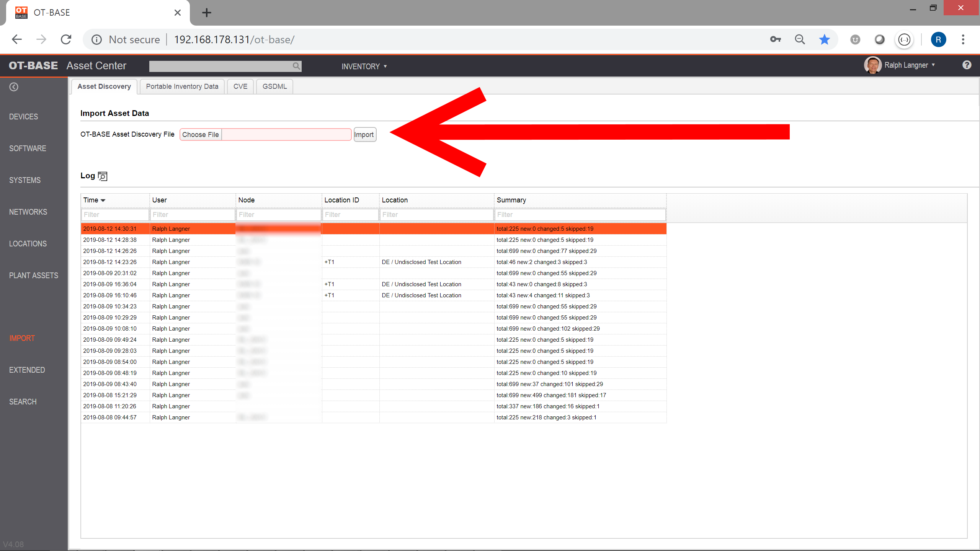Open Chrome three-dot menu
This screenshot has height=551, width=980.
[x=963, y=39]
